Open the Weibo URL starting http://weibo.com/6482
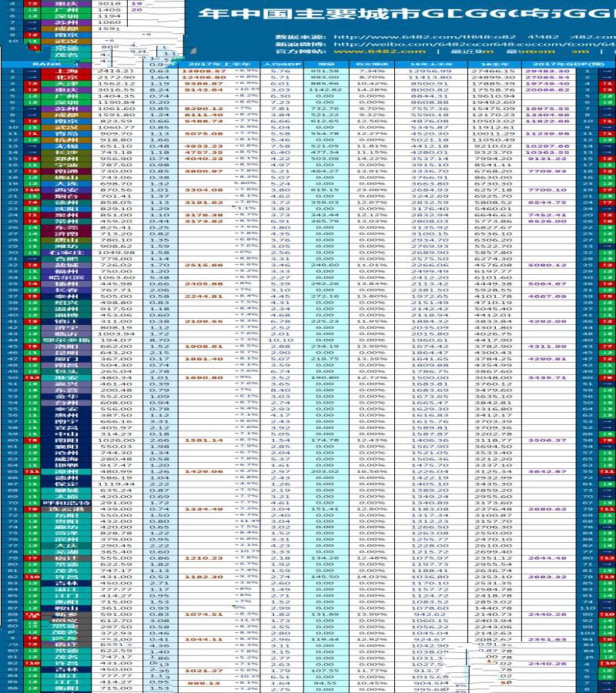Viewport: 616px width, 693px height. coord(474,44)
